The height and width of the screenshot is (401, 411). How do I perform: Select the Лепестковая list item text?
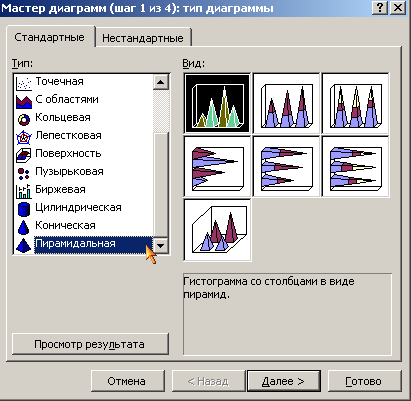[68, 135]
